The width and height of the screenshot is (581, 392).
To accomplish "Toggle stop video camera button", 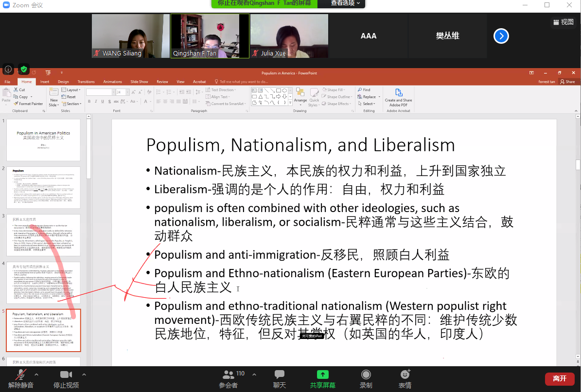I will tap(66, 374).
